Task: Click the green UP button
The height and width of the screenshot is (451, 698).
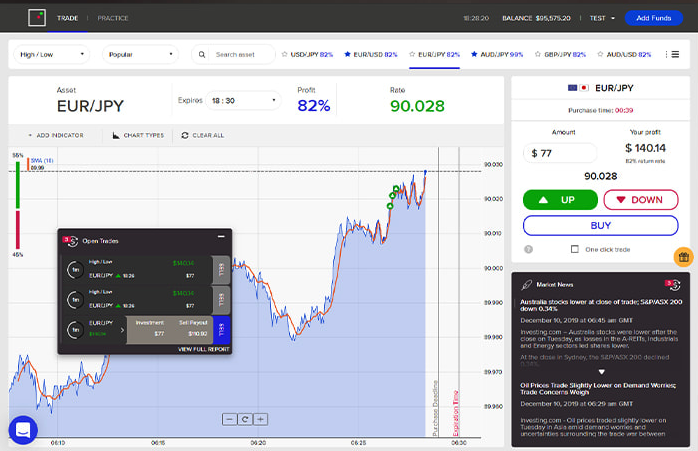Action: [x=558, y=200]
